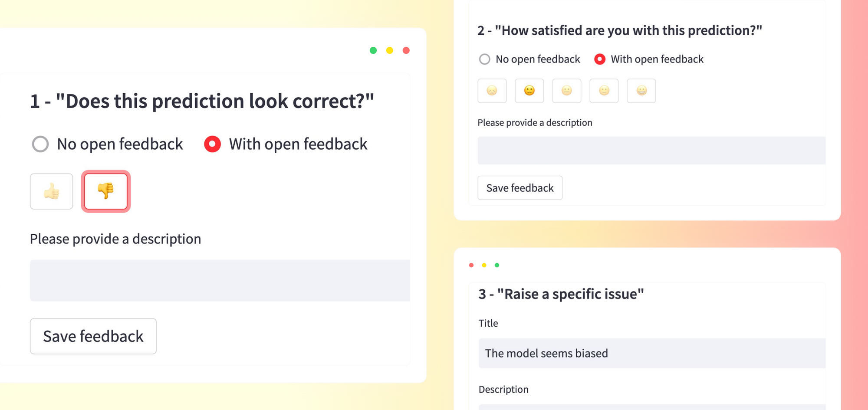Click the red dot in the third window
Image resolution: width=868 pixels, height=410 pixels.
pyautogui.click(x=471, y=265)
